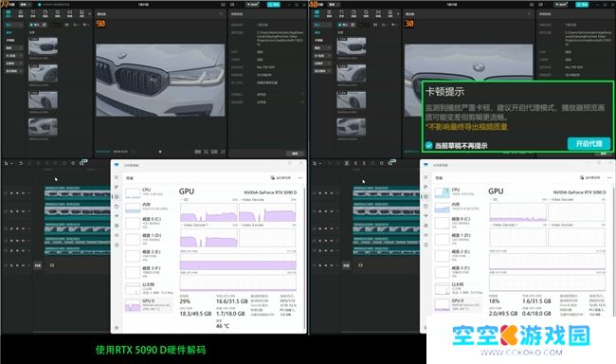Click the fullscreen icon under left preview

click(x=223, y=152)
